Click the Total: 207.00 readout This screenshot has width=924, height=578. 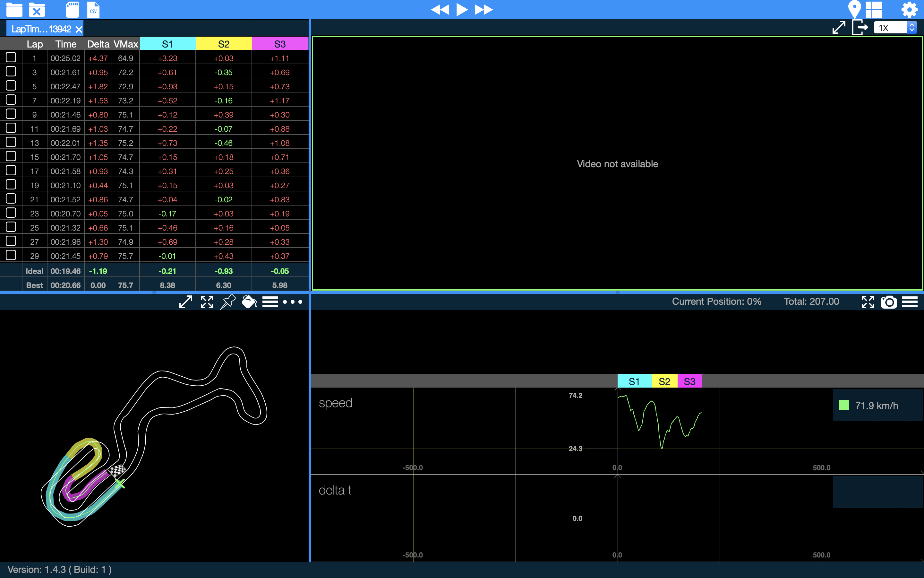coord(811,302)
